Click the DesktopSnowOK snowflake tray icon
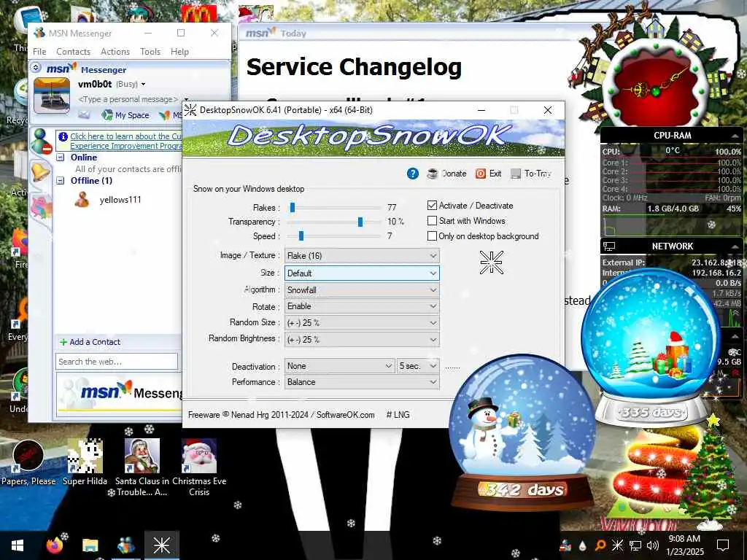This screenshot has height=560, width=747. (617, 545)
